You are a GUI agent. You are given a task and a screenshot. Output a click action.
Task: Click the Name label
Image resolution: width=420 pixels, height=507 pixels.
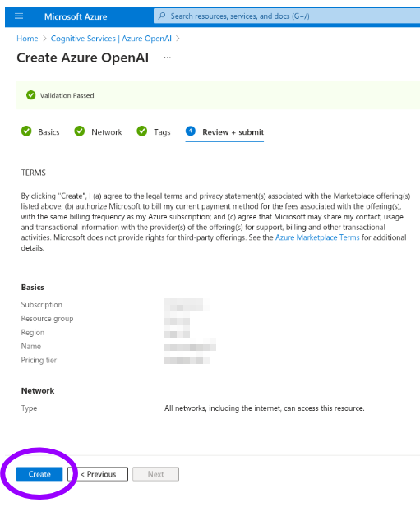click(31, 346)
